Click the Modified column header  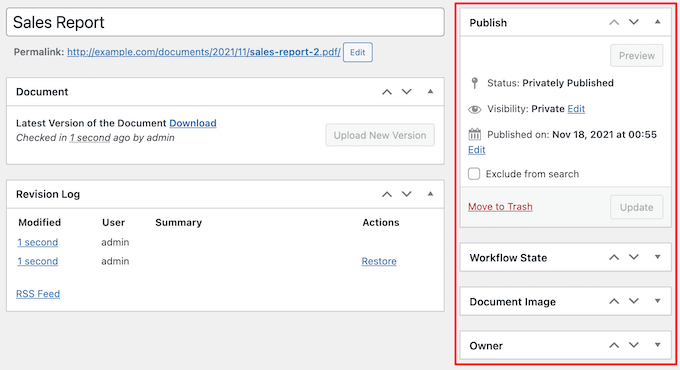click(x=39, y=223)
